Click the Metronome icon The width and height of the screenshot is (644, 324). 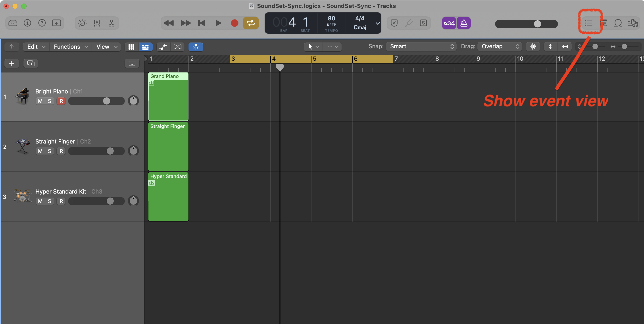click(464, 23)
